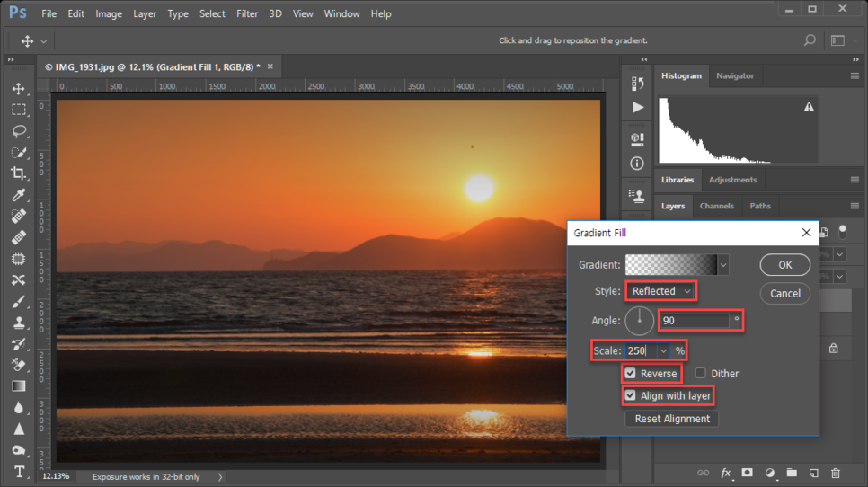Open the Move tool preset picker arrow
Viewport: 868px width, 487px height.
coord(44,41)
